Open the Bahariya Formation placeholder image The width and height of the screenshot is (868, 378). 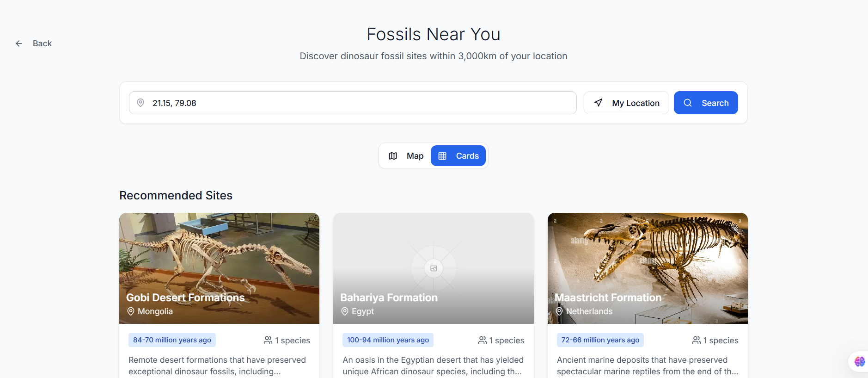click(433, 259)
